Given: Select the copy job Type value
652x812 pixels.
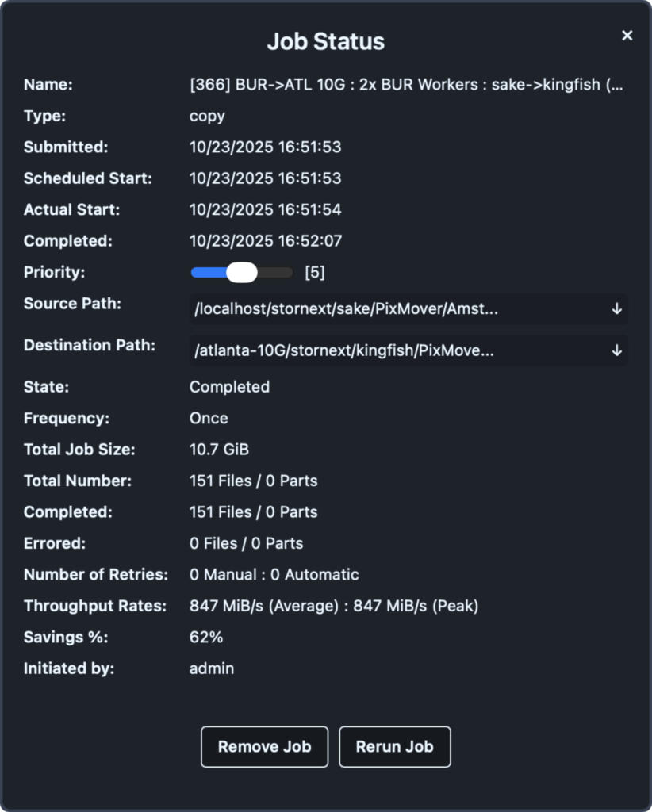Looking at the screenshot, I should [206, 116].
